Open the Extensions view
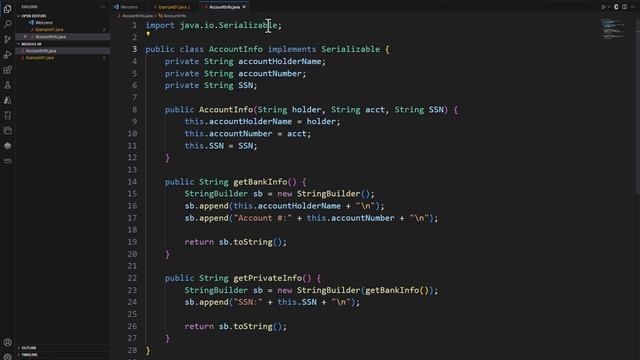Viewport: 640px width, 360px height. pyautogui.click(x=7, y=70)
